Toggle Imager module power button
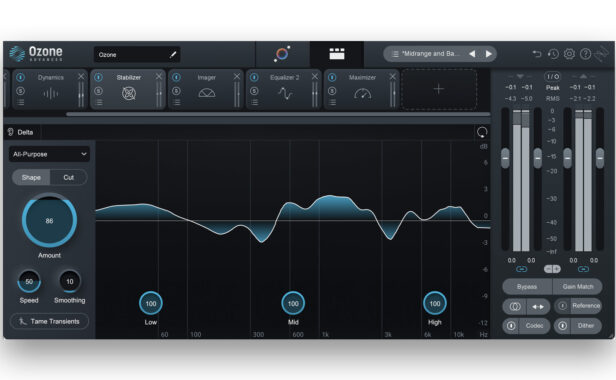Image resolution: width=616 pixels, height=380 pixels. tap(176, 77)
